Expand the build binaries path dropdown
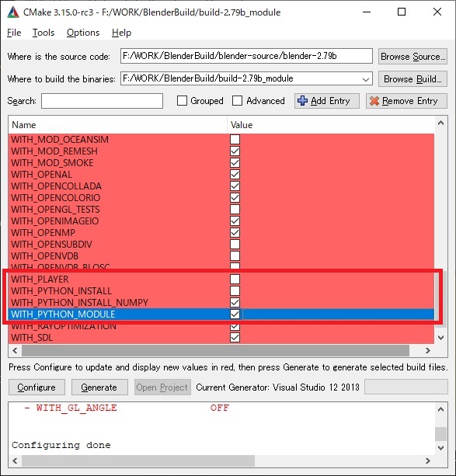Screen dimensions: 456x476 coord(366,79)
